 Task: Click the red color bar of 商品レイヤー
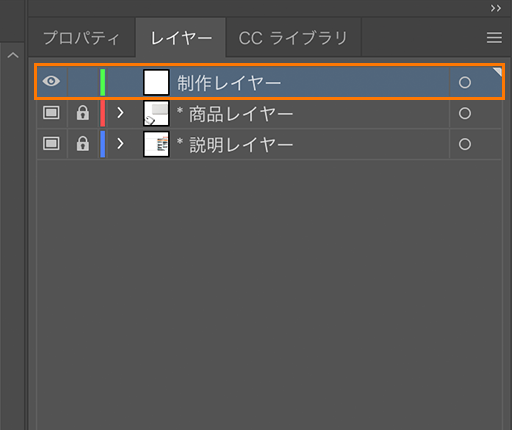(103, 113)
